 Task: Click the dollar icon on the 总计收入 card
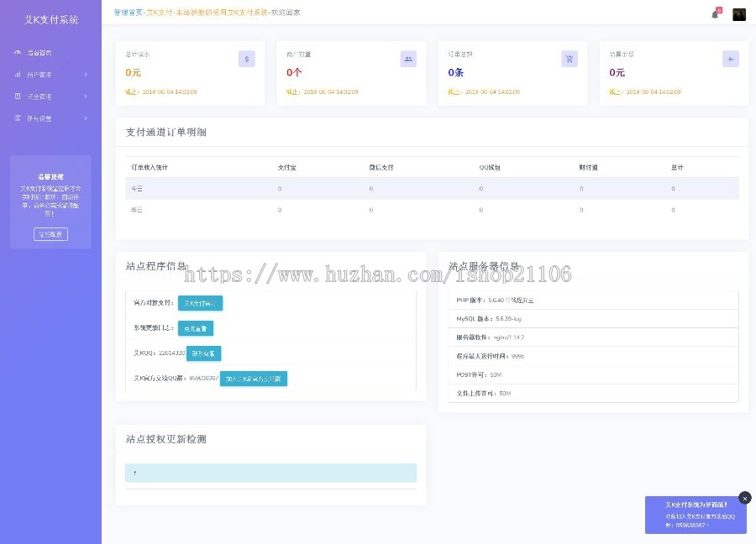click(x=246, y=58)
